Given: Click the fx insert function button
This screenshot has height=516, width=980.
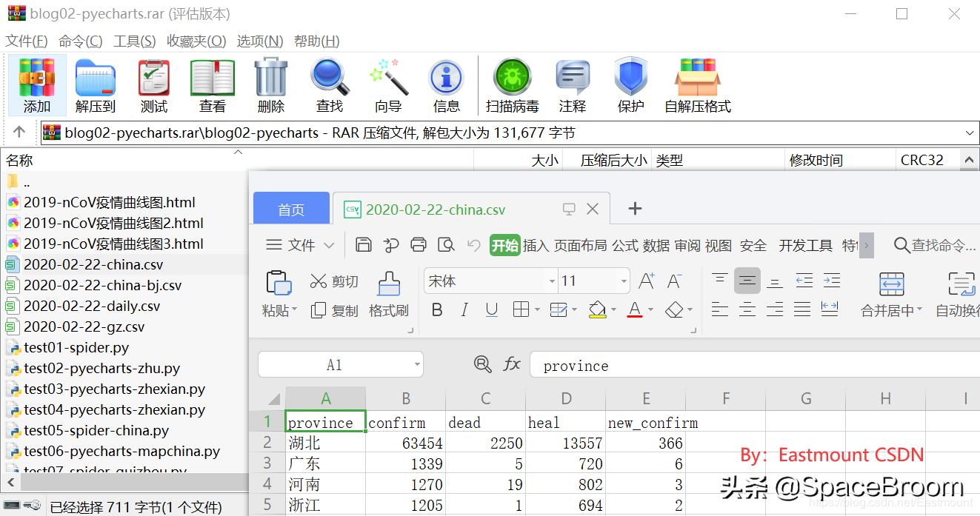Looking at the screenshot, I should coord(513,365).
